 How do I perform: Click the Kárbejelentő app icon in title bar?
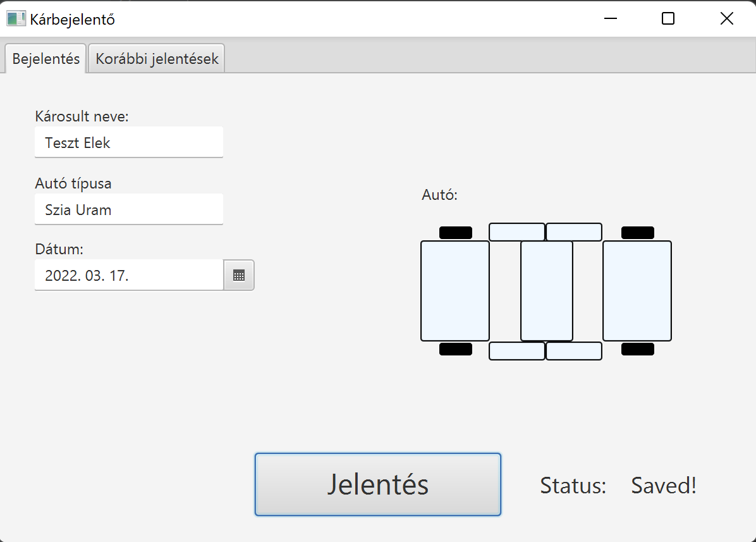(x=16, y=19)
